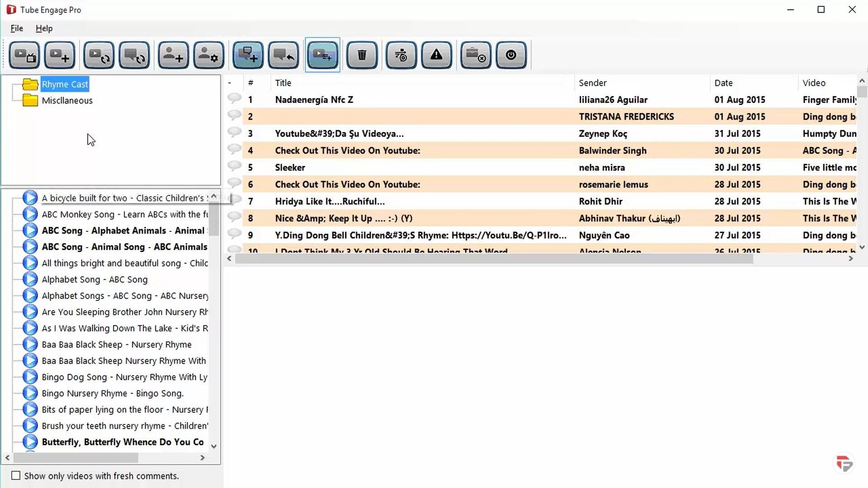
Task: Sort comments by the Date column header
Action: click(723, 83)
